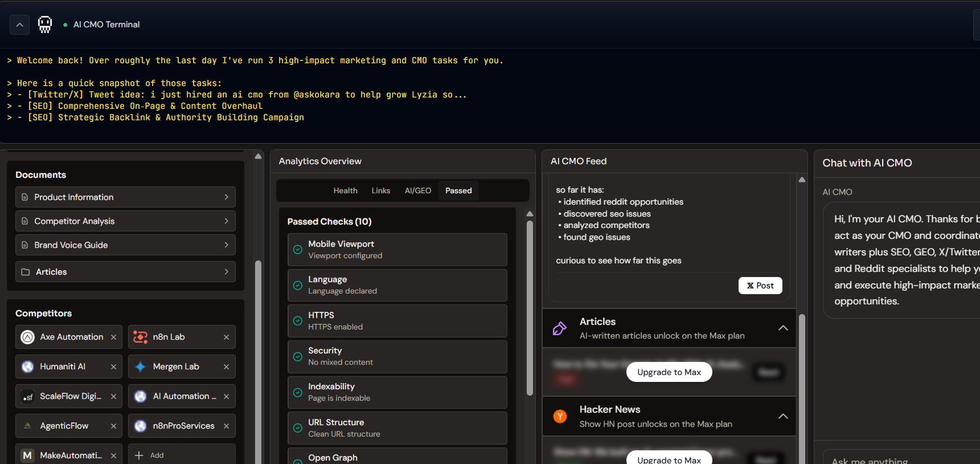
Task: Click the n8n Lab competitor logo
Action: [140, 337]
